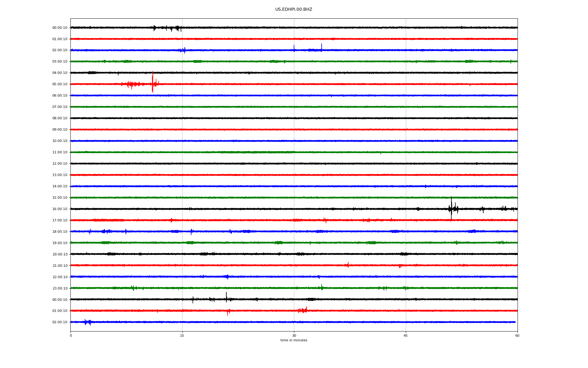
Task: Click the 05:00:10 trace time label
Action: click(x=60, y=84)
